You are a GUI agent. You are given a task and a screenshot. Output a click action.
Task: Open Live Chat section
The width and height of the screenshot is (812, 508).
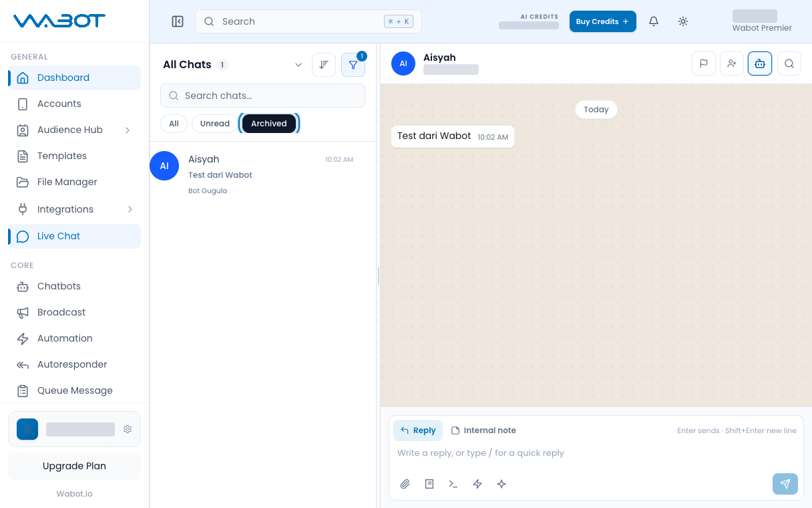[x=75, y=236]
